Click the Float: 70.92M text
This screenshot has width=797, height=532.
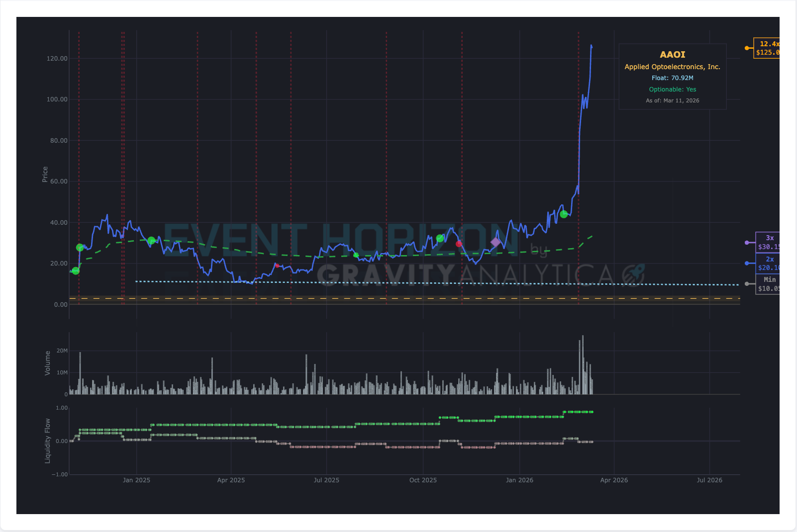click(673, 78)
